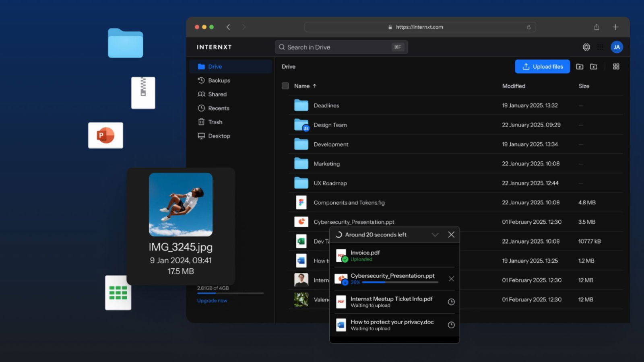
Task: Click the create new folder icon
Action: [x=594, y=67]
